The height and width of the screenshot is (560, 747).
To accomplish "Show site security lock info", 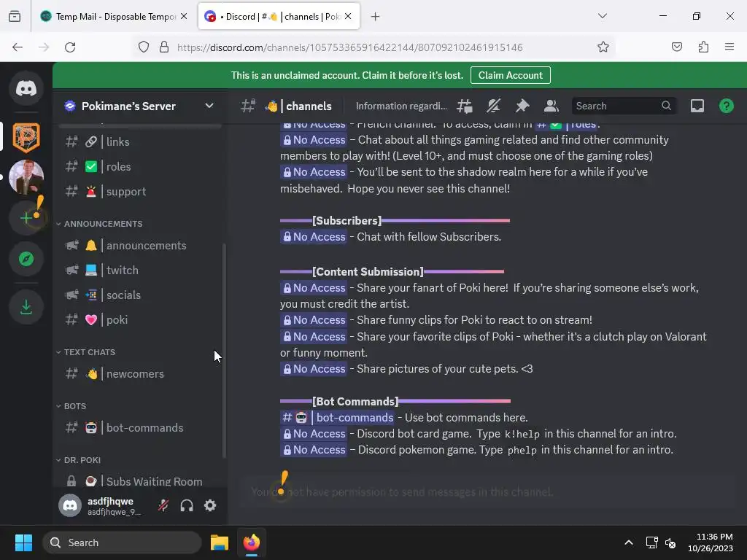I will pyautogui.click(x=164, y=47).
